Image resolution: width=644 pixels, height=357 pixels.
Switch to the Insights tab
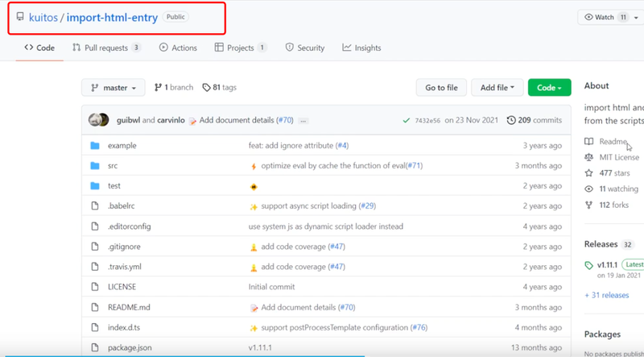click(361, 48)
